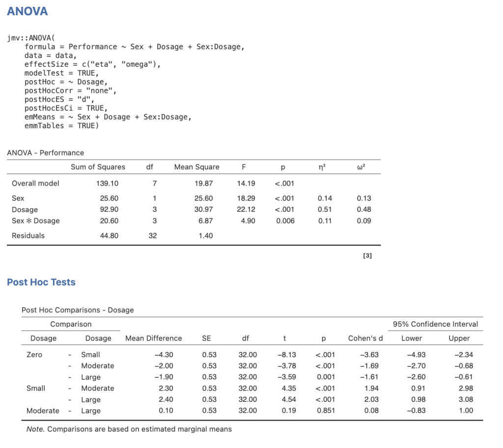Click the Cohen's d column header
503x448 pixels.
point(365,338)
